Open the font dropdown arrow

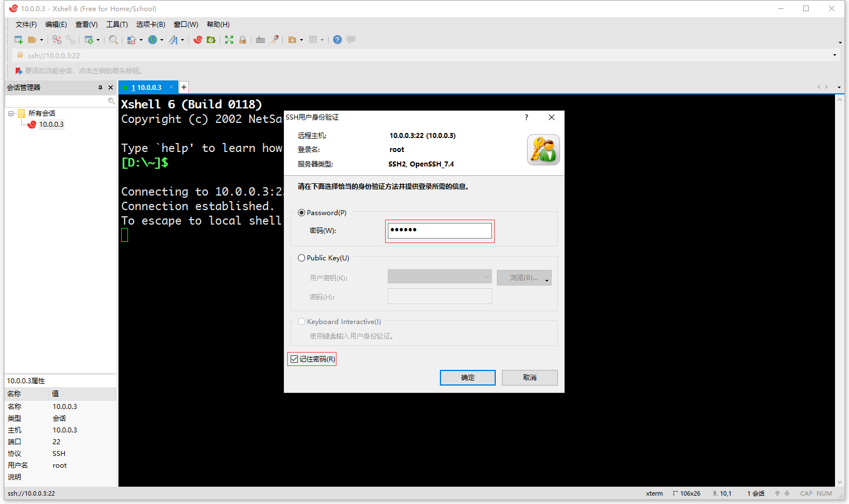tap(182, 40)
